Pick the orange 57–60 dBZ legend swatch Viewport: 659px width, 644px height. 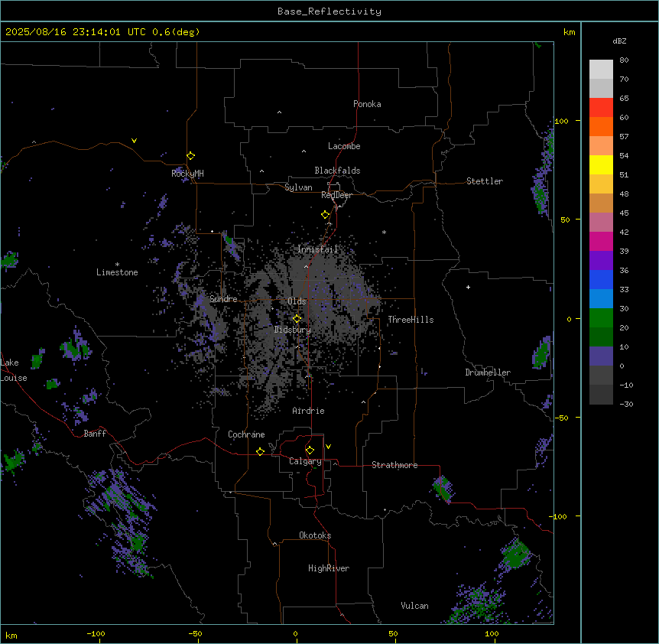click(x=601, y=127)
